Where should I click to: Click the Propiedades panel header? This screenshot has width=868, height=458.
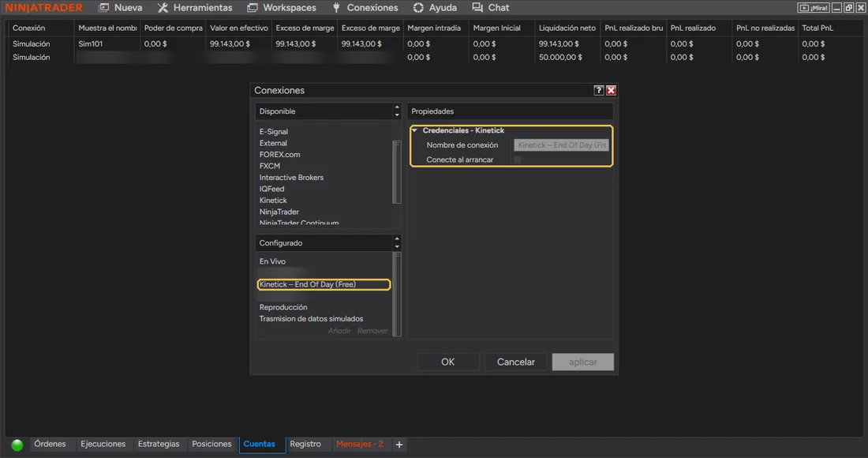[511, 111]
